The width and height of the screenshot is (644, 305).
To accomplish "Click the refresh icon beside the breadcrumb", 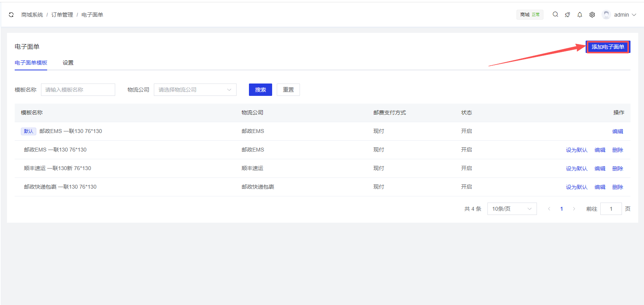I will pos(11,15).
